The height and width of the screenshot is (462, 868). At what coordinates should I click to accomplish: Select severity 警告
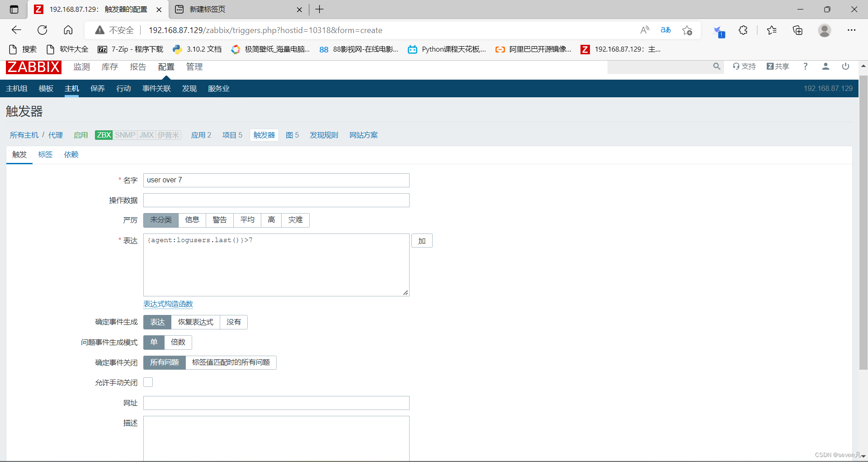click(x=220, y=220)
